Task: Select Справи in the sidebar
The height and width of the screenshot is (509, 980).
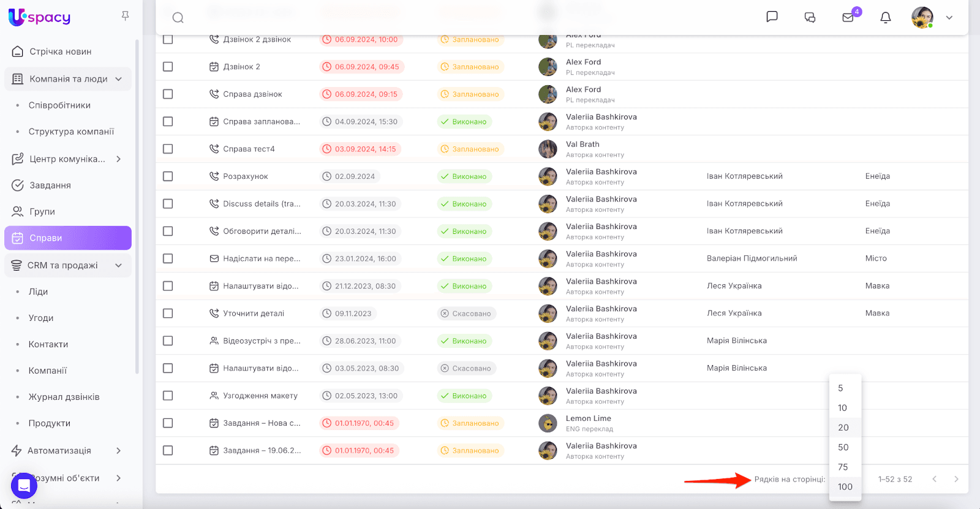Action: [68, 238]
